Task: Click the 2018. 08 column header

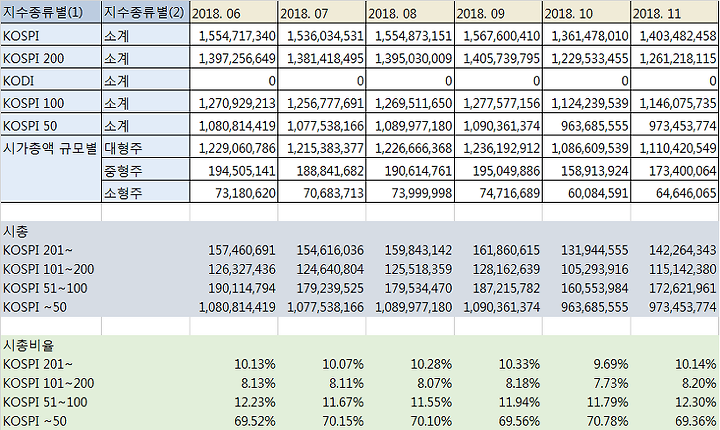Action: click(x=410, y=12)
